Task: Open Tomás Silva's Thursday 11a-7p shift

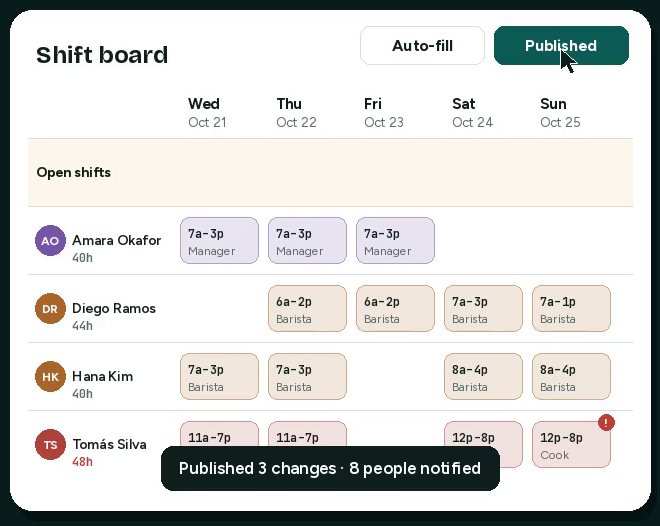Action: (x=307, y=433)
